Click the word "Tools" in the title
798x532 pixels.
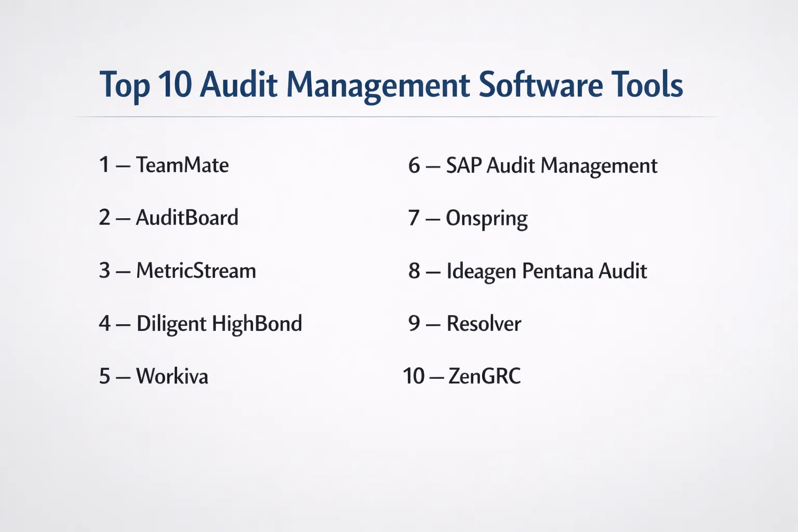pos(647,85)
